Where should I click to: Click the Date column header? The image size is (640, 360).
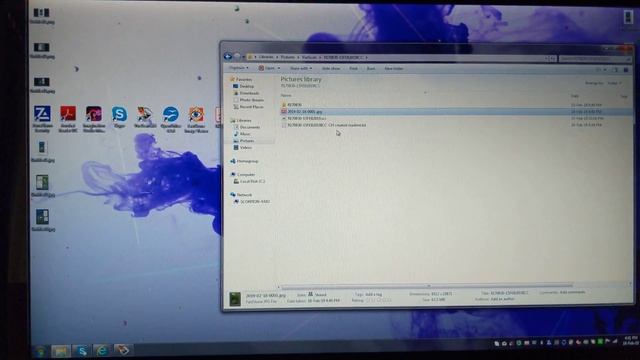coord(575,96)
